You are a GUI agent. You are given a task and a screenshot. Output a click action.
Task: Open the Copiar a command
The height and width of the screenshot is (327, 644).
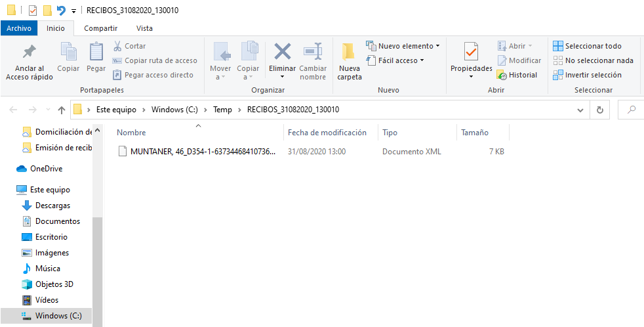tap(248, 62)
